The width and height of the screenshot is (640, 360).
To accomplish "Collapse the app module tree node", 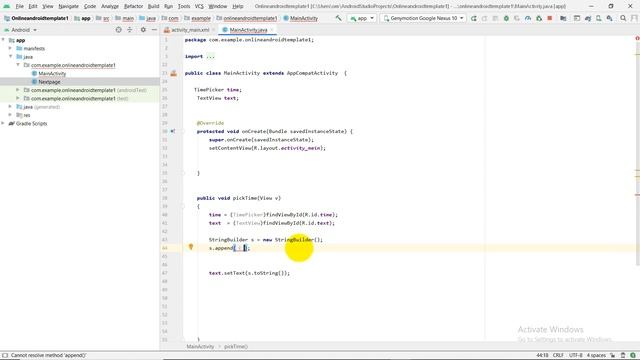I will tap(3, 40).
